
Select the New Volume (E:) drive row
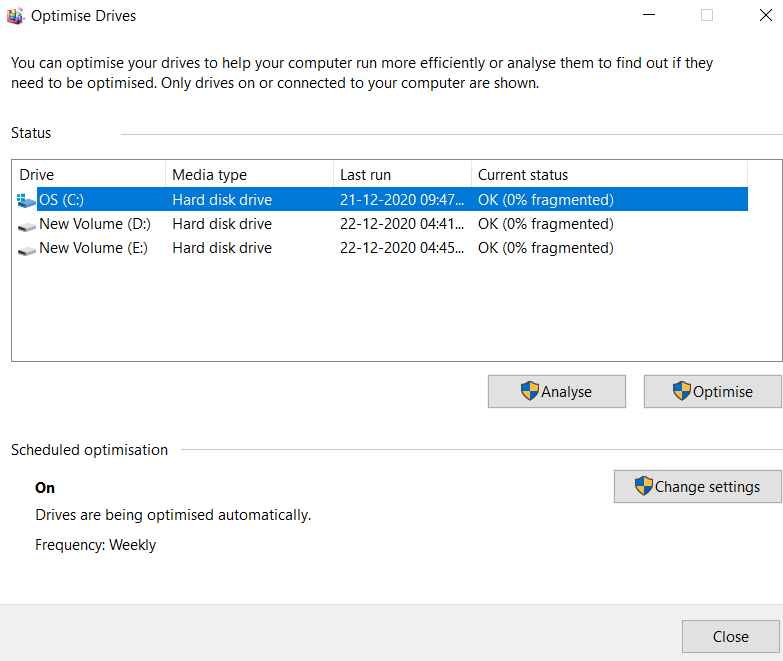tap(382, 248)
